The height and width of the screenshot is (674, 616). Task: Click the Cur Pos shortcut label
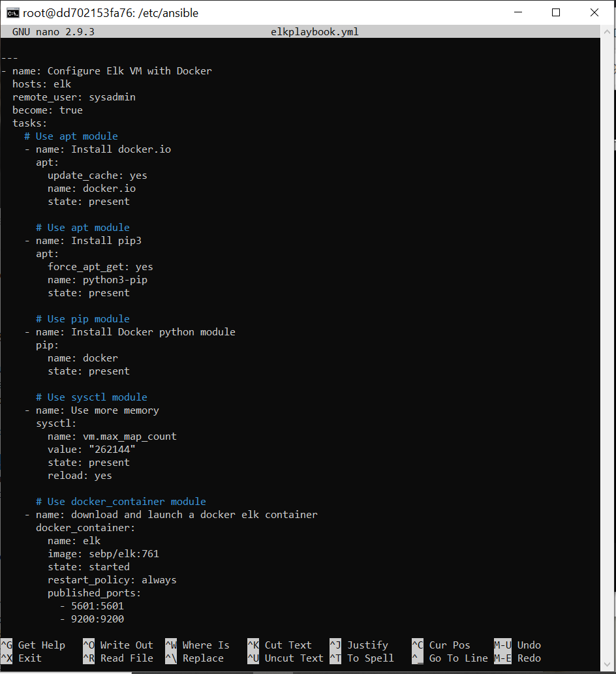coord(450,645)
